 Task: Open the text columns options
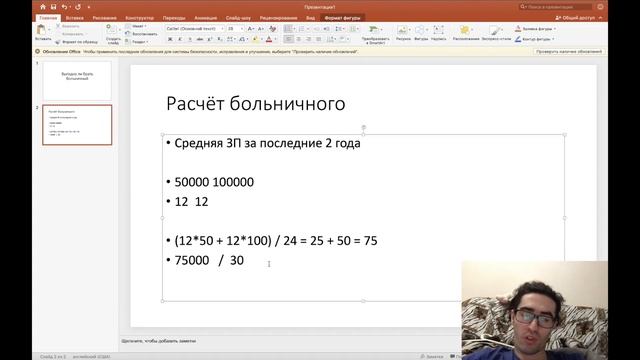354,29
